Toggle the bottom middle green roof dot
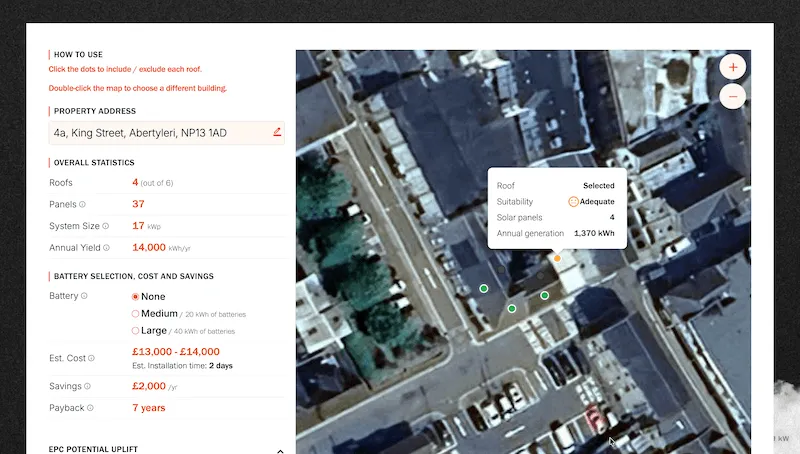This screenshot has width=800, height=454. pyautogui.click(x=512, y=309)
